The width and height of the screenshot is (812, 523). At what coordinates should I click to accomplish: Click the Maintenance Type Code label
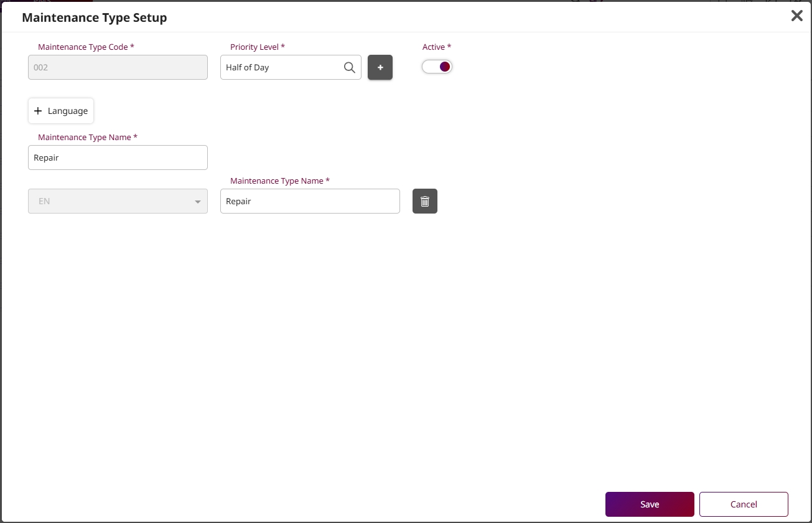86,47
